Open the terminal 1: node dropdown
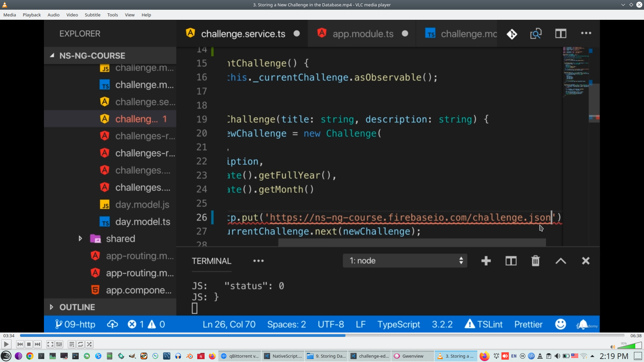 click(x=405, y=261)
